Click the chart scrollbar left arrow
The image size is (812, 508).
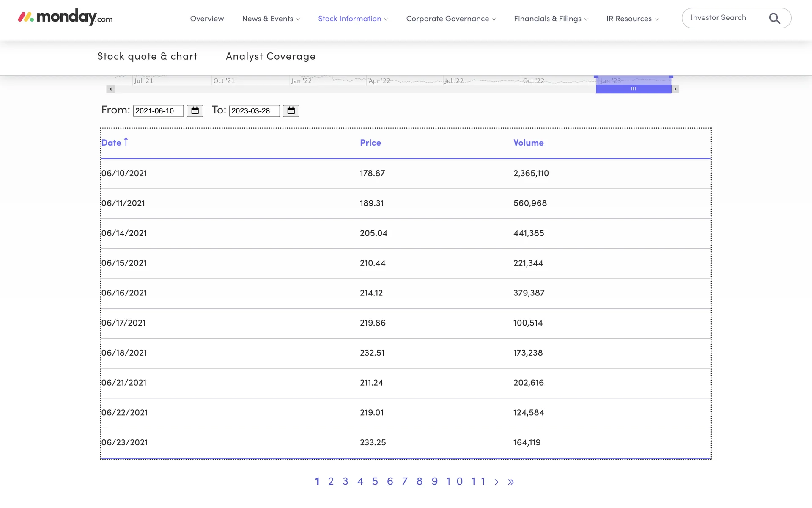(111, 89)
